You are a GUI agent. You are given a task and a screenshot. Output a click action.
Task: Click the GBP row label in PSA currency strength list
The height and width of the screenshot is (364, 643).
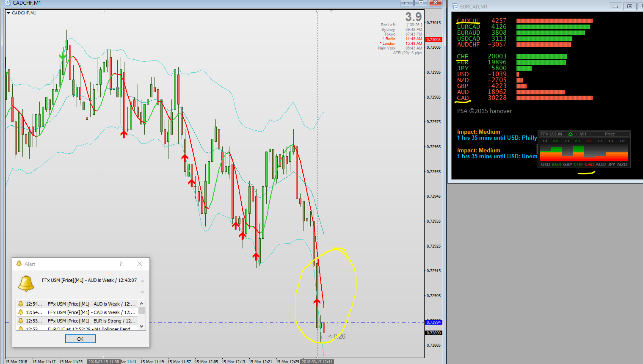click(463, 86)
